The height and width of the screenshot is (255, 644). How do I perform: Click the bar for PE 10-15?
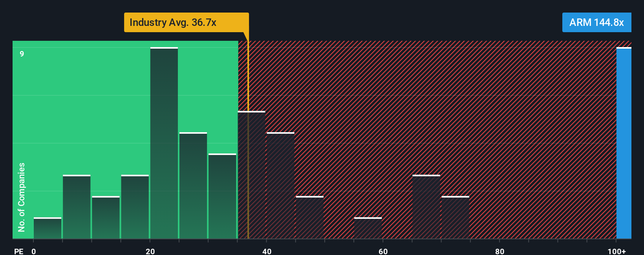pyautogui.click(x=106, y=217)
